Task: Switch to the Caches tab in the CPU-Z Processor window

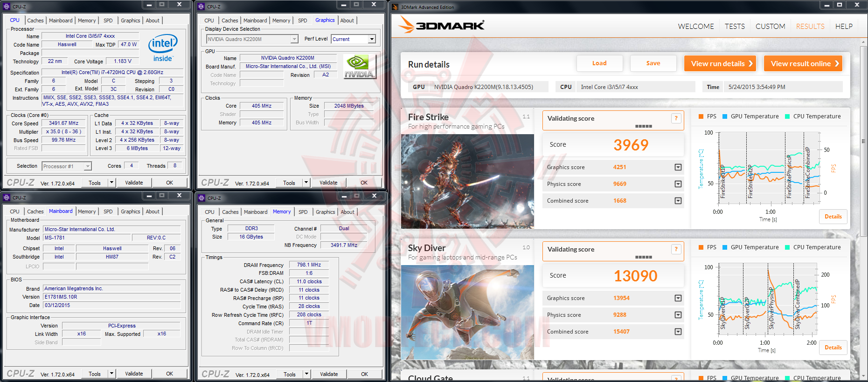Action: point(35,20)
